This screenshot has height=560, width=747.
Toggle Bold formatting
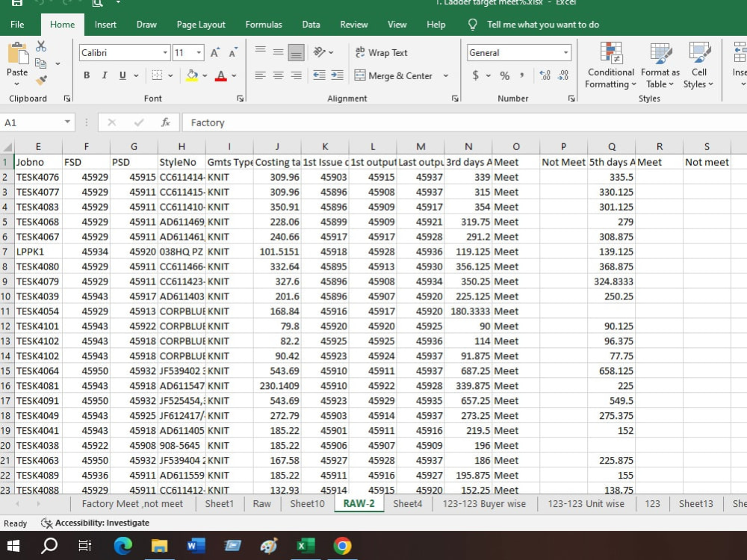[87, 75]
